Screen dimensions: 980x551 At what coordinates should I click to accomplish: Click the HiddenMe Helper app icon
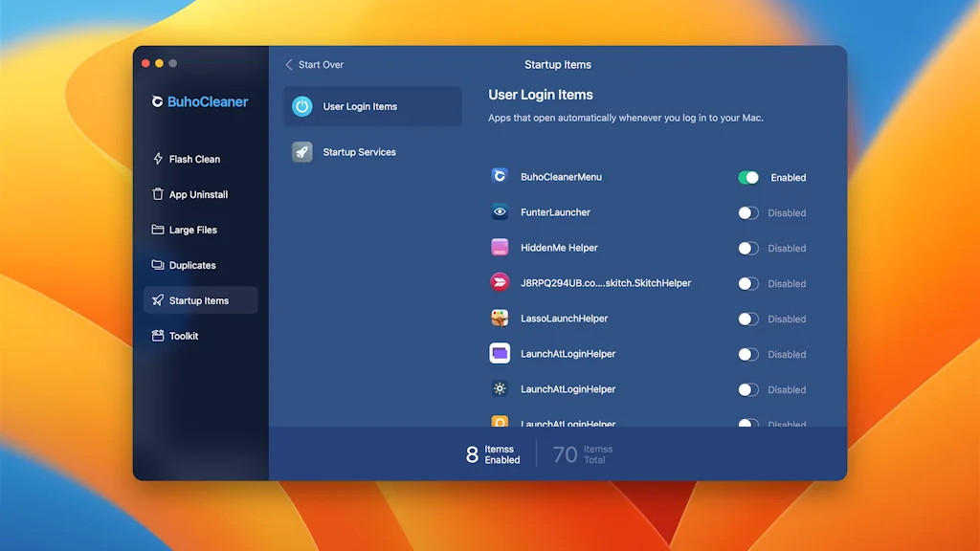tap(499, 248)
